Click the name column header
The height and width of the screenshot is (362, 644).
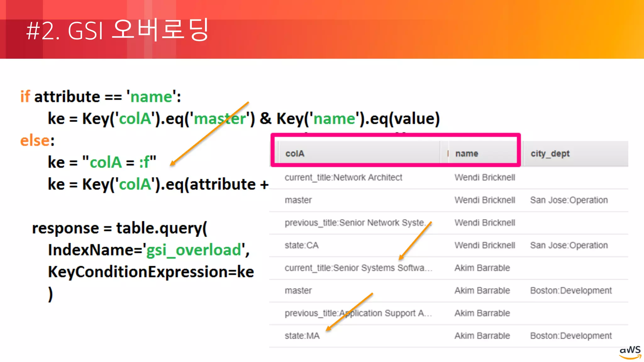click(467, 154)
